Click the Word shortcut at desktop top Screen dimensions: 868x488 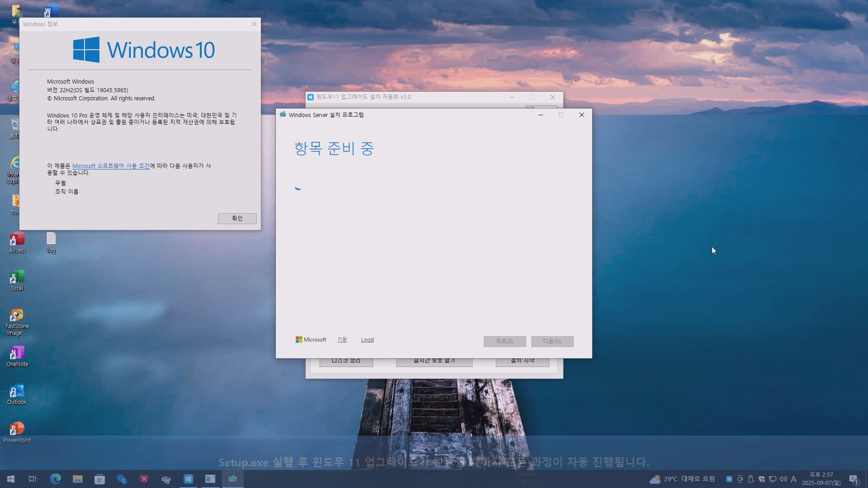coord(51,11)
